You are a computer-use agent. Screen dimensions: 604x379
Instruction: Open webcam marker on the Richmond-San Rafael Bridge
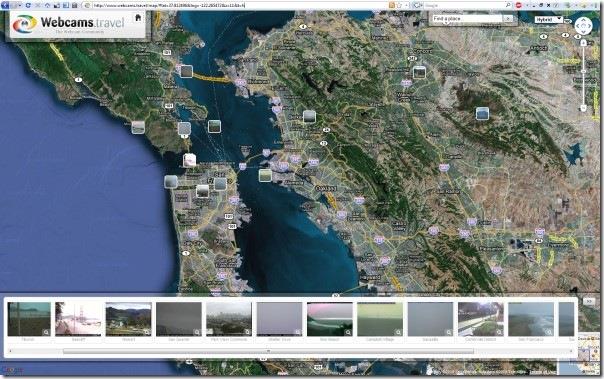coord(187,71)
